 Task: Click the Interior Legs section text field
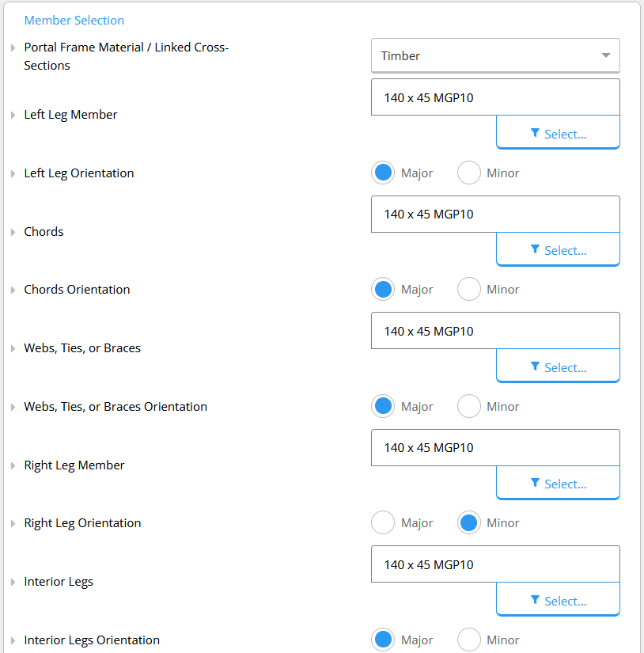point(495,564)
